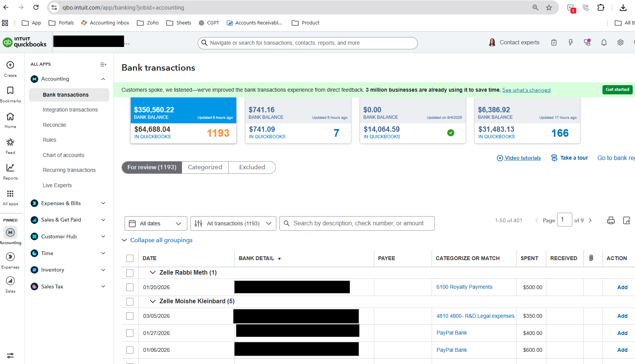This screenshot has height=364, width=635.
Task: Click the Get started button
Action: pyautogui.click(x=617, y=89)
